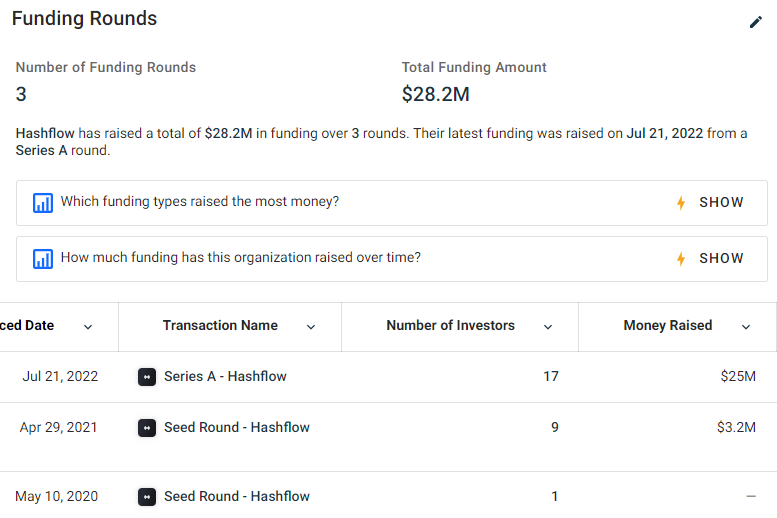Click Hashflow logo icon in May 10, 2020 row

[x=147, y=497]
